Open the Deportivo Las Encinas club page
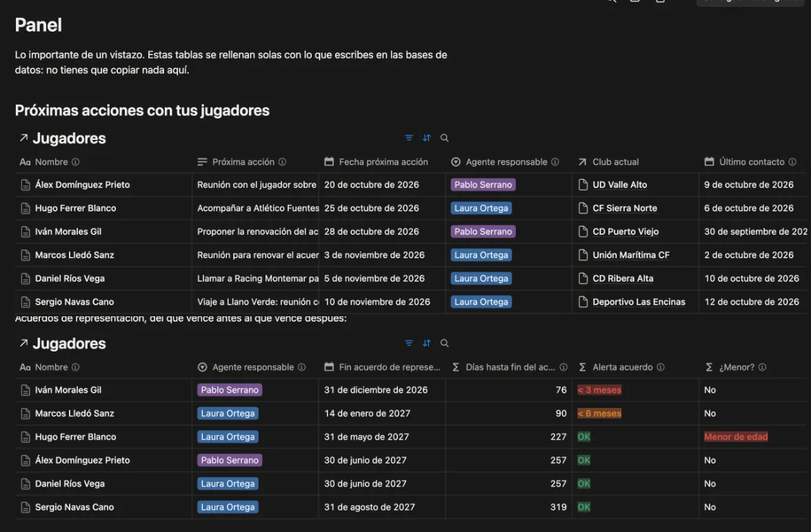The image size is (811, 532). pos(639,302)
